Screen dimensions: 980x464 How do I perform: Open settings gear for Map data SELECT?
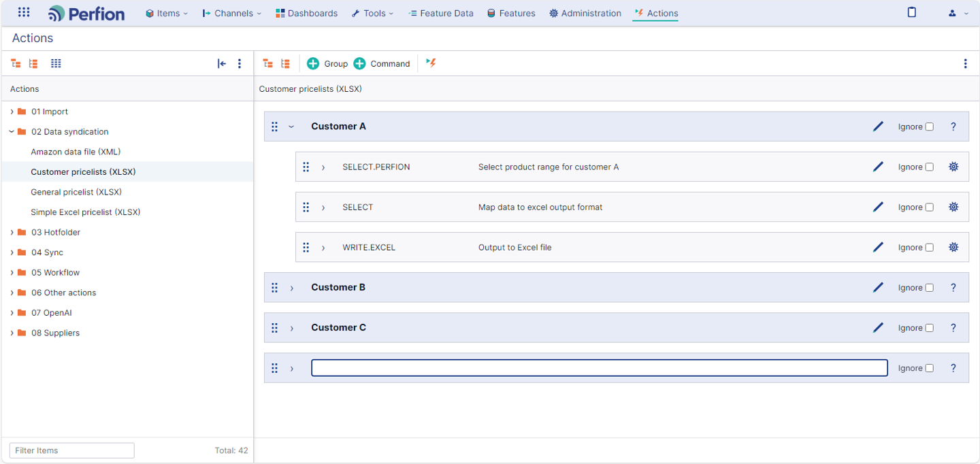pos(953,207)
